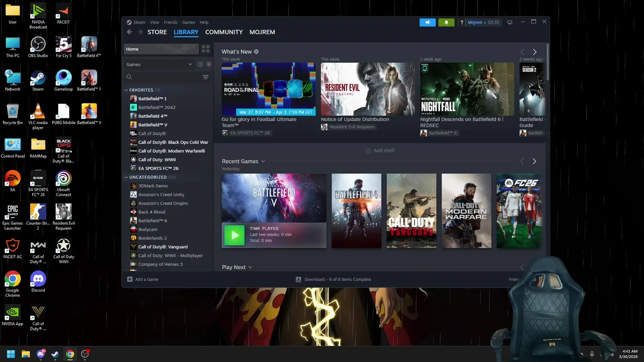Collapse the FAVORITES category
Image resolution: width=644 pixels, height=362 pixels.
tap(126, 90)
